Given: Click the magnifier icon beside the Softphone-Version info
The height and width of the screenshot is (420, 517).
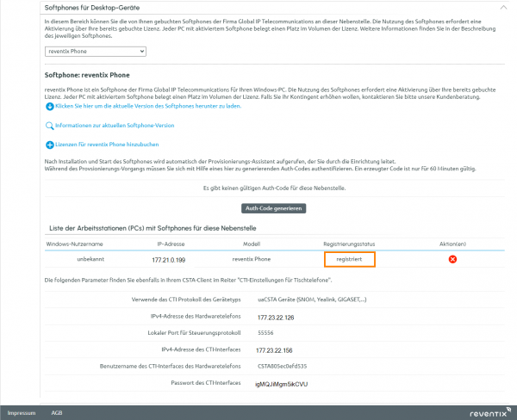Looking at the screenshot, I should [49, 126].
